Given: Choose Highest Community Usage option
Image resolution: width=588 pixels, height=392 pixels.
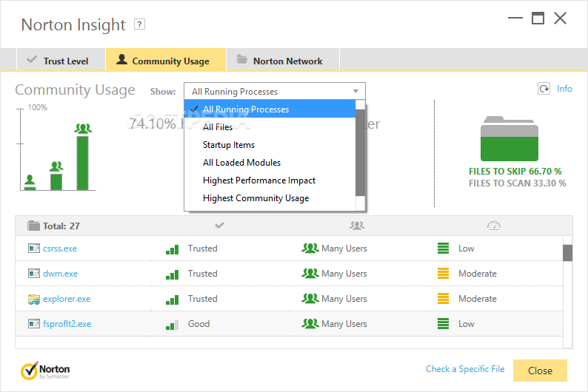Looking at the screenshot, I should (270, 198).
